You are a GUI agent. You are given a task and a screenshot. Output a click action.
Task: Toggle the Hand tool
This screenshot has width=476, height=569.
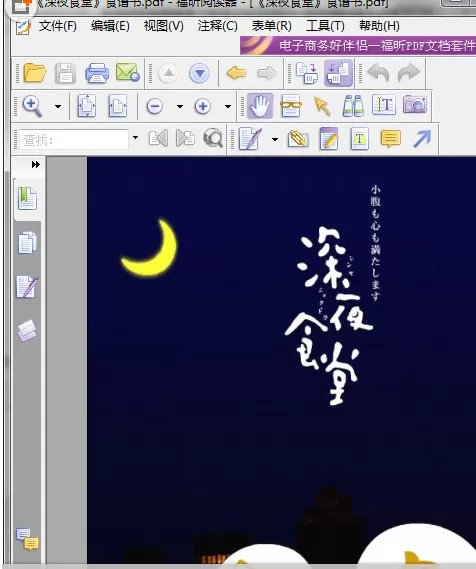point(260,106)
